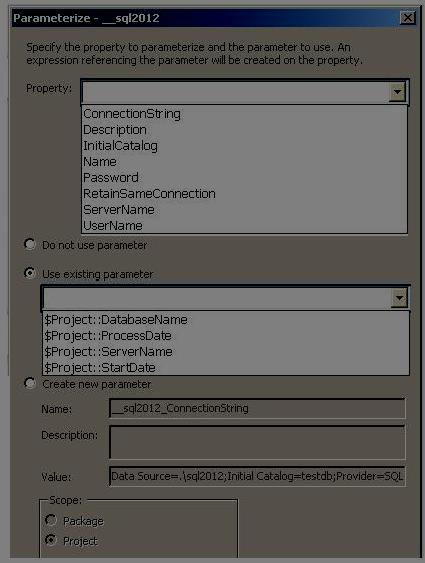
Task: Choose $Project::StartDate parameter
Action: (226, 368)
